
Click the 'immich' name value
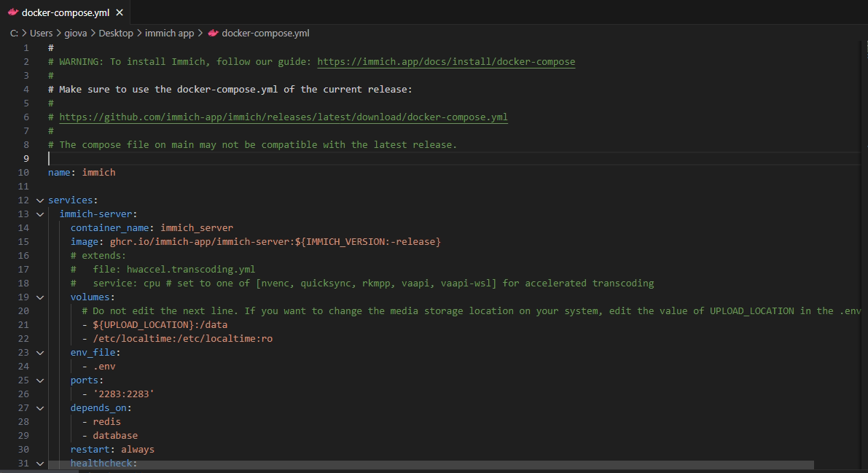tap(98, 172)
